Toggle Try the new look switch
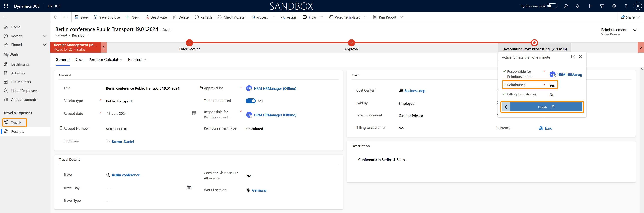 tap(552, 6)
